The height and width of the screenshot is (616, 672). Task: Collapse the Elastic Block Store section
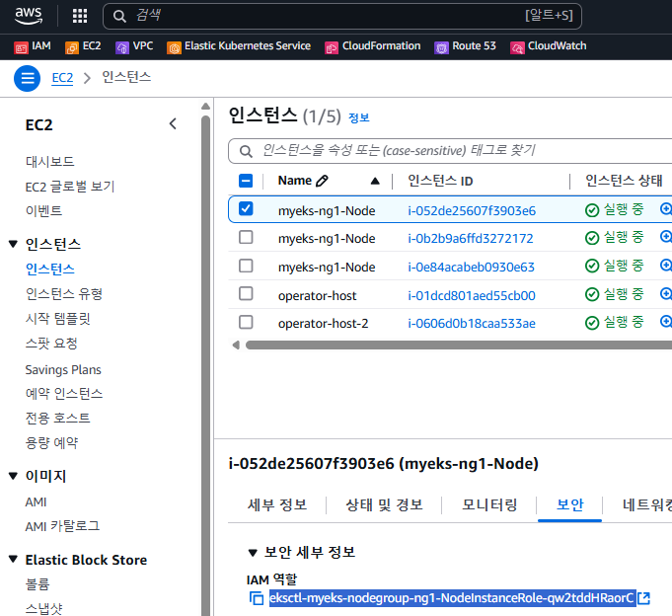click(13, 560)
